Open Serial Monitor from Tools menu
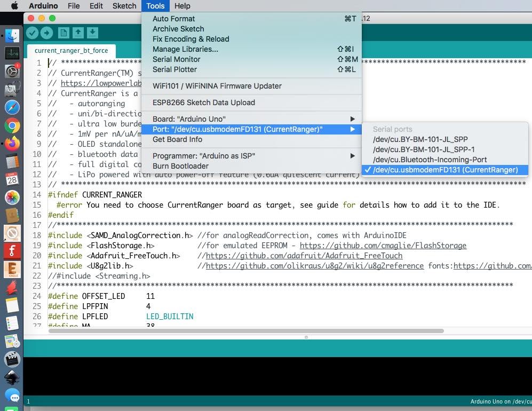532x411 pixels. [251, 59]
